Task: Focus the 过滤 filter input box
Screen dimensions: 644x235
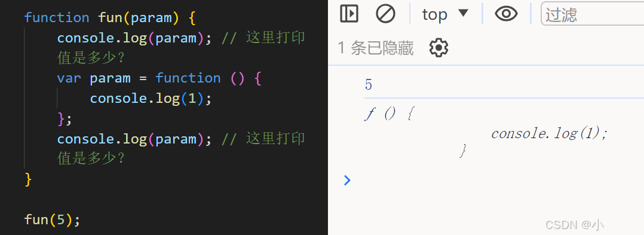Action: tap(593, 14)
